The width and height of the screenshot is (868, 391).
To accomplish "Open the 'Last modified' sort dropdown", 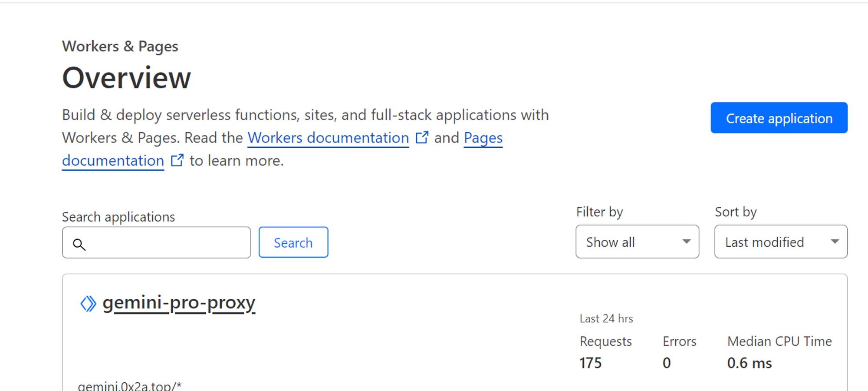I will [x=780, y=242].
